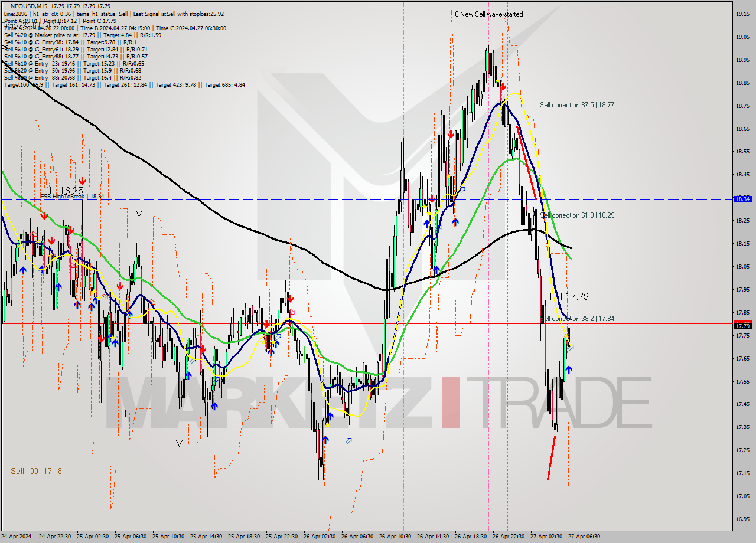
Task: Click 'Sell correction 61.8 | 18.29' label
Action: pos(578,215)
